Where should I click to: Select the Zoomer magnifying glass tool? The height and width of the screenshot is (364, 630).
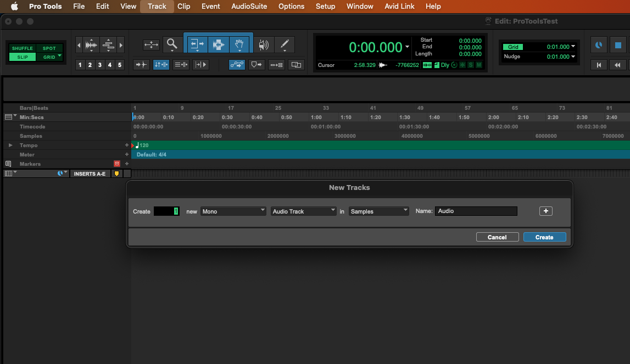[x=172, y=44]
